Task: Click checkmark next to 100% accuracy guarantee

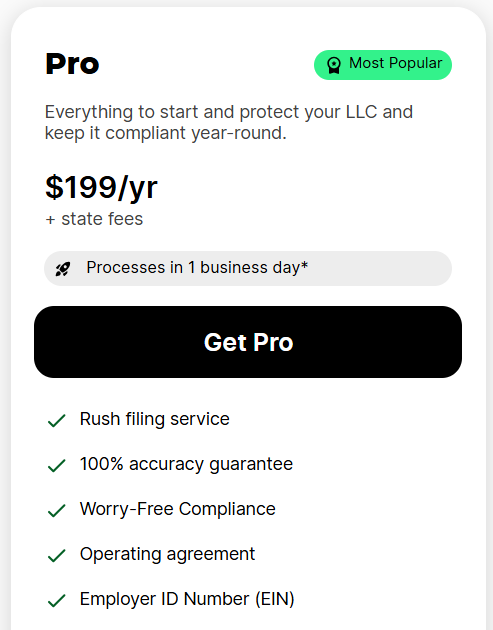Action: (x=57, y=465)
